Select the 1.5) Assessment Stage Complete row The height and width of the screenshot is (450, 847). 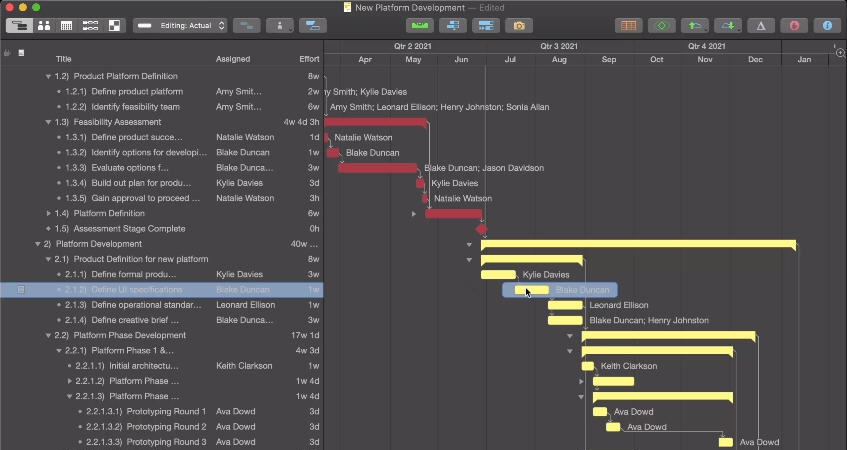162,229
